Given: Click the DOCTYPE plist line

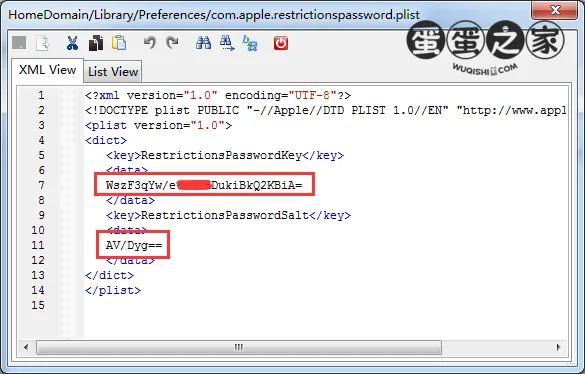Looking at the screenshot, I should click(326, 110).
